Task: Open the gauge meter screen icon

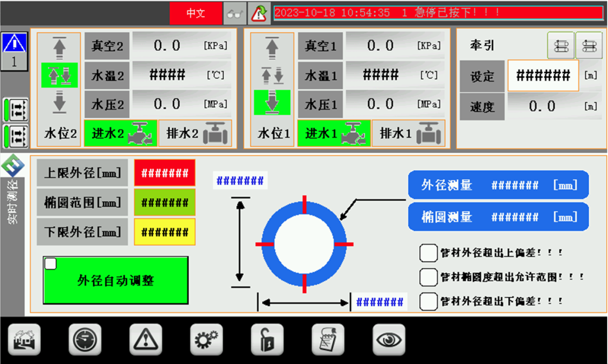Action: pyautogui.click(x=85, y=340)
